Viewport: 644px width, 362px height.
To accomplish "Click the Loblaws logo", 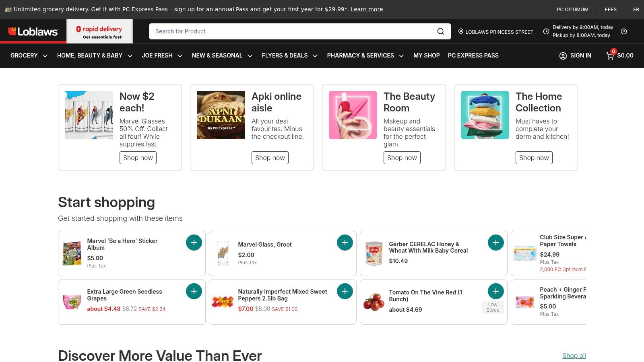I will [33, 31].
